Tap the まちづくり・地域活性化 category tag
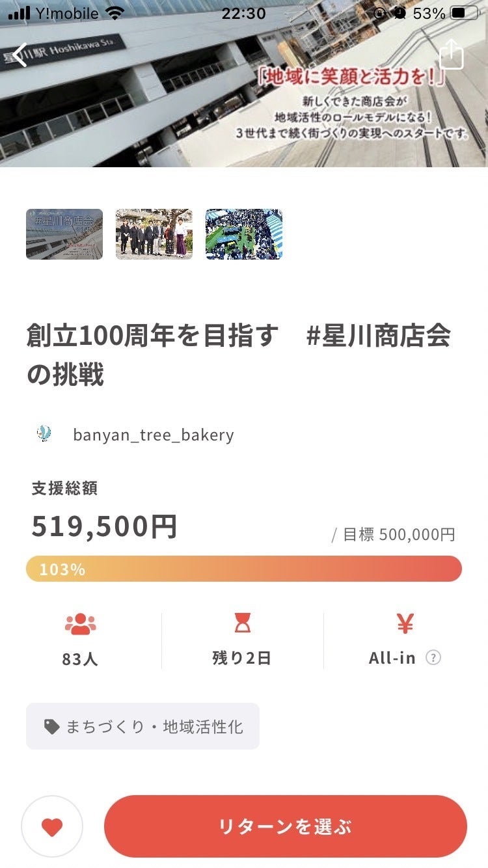The image size is (488, 868). pos(143,726)
